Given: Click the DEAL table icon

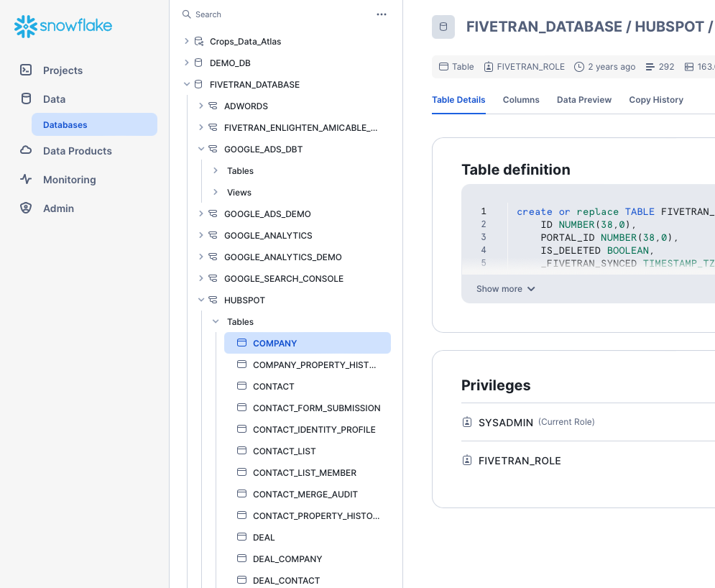Looking at the screenshot, I should point(241,537).
